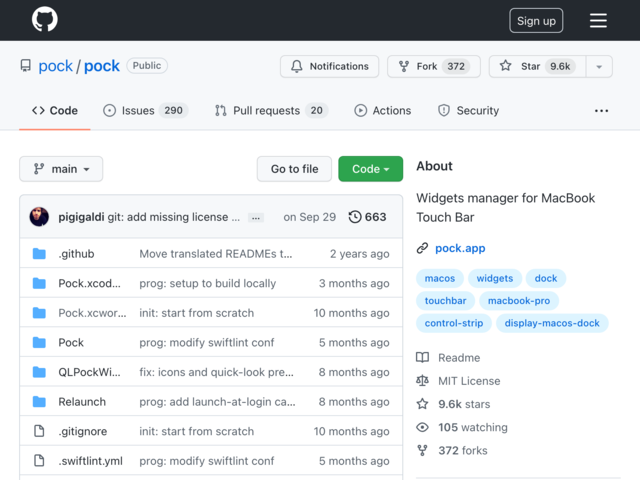
Task: Open commit 'fix: icons and quick-look pre...'
Action: pyautogui.click(x=216, y=372)
